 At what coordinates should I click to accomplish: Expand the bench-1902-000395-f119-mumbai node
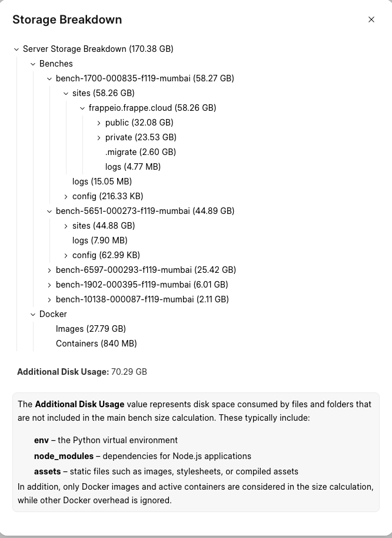[49, 285]
